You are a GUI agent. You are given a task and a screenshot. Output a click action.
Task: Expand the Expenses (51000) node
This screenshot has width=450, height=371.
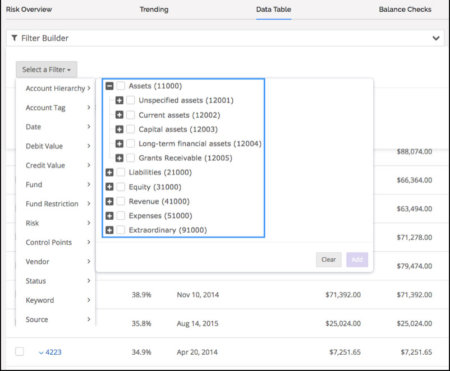109,216
